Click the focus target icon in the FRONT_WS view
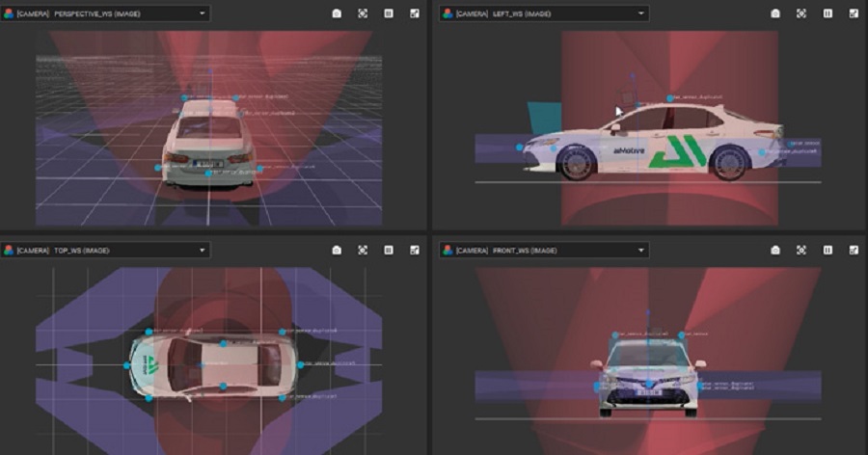Image resolution: width=868 pixels, height=455 pixels. [801, 251]
